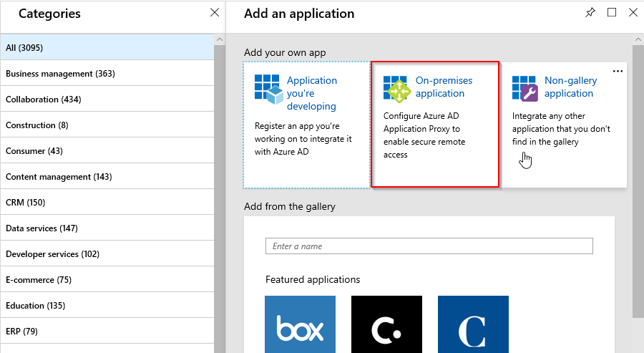This screenshot has height=353, width=644.
Task: Click the Non-gallery application wrench icon
Action: point(525,89)
